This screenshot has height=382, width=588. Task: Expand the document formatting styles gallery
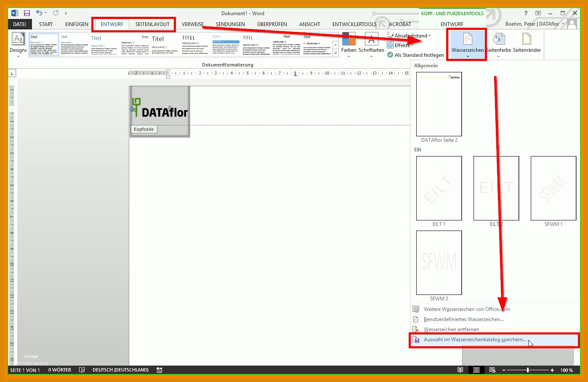tap(335, 53)
